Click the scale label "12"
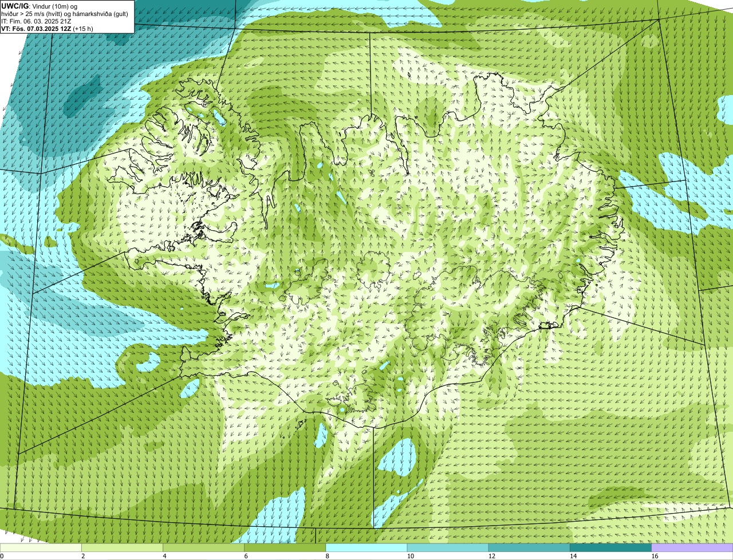Viewport: 733px width, 560px height. (x=491, y=556)
